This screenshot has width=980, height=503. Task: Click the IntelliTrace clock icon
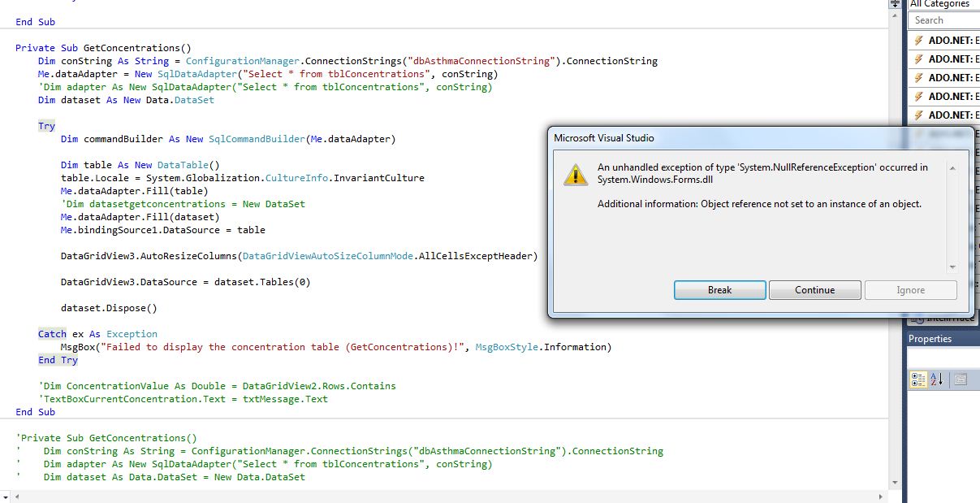(919, 319)
